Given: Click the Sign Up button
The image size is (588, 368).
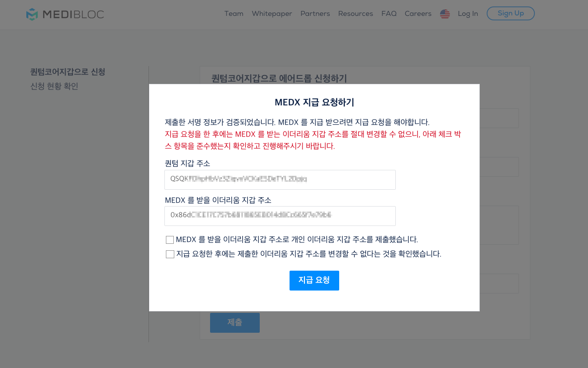Looking at the screenshot, I should [x=511, y=13].
